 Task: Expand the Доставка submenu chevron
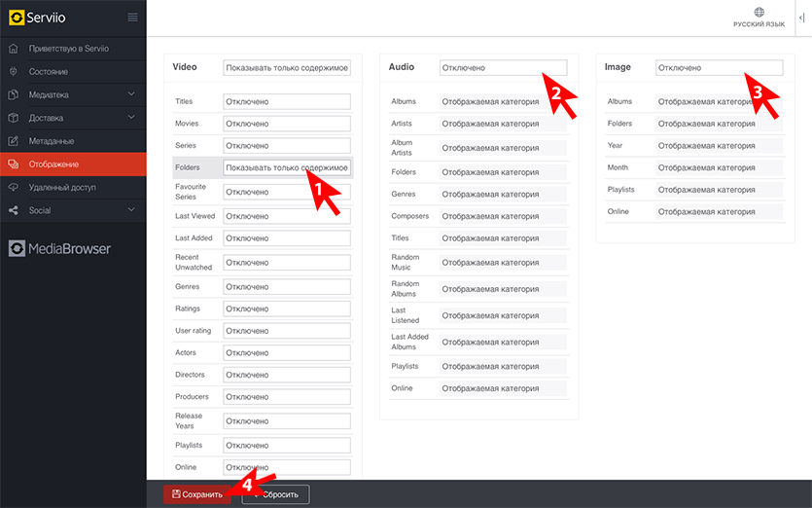point(131,117)
